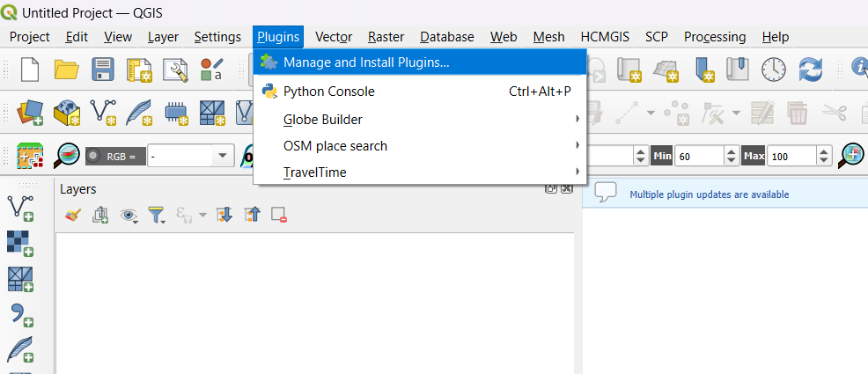868x374 pixels.
Task: Open the Help menu
Action: (775, 37)
